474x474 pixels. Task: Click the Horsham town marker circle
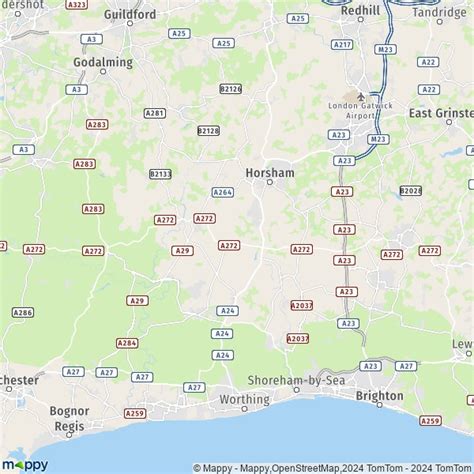click(270, 182)
